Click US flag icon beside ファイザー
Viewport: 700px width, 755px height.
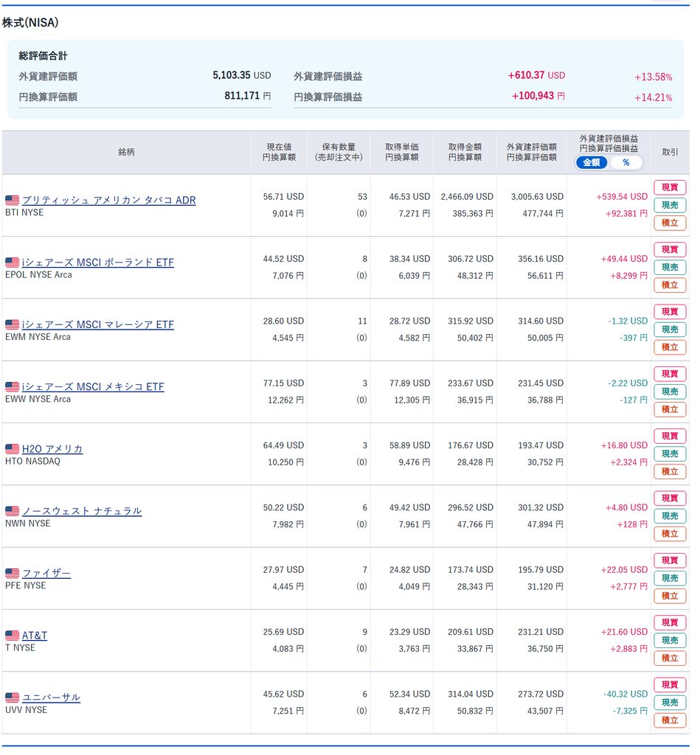click(12, 573)
